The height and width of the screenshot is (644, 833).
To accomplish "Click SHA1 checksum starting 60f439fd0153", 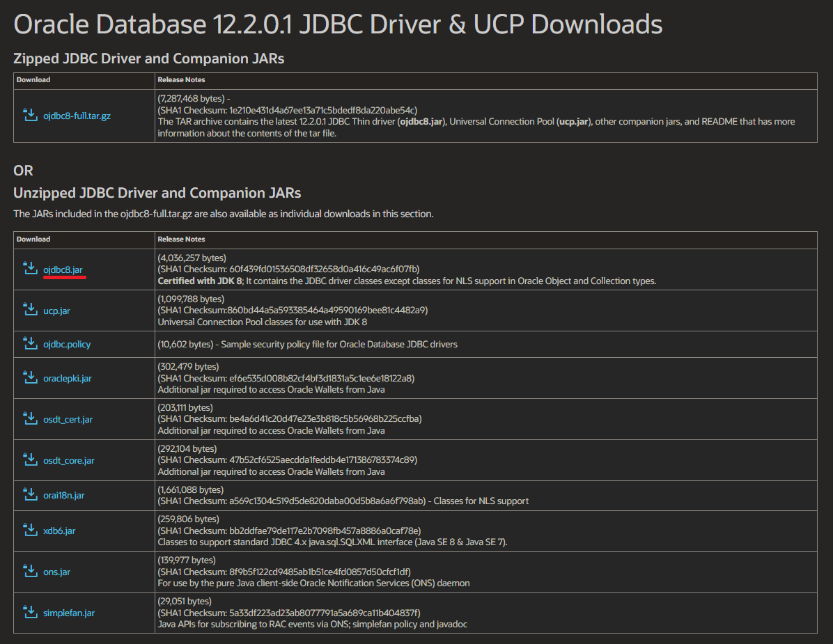I will click(288, 269).
